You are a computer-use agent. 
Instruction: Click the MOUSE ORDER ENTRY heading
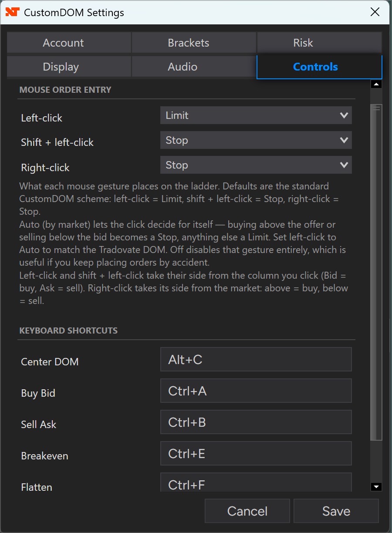(65, 90)
